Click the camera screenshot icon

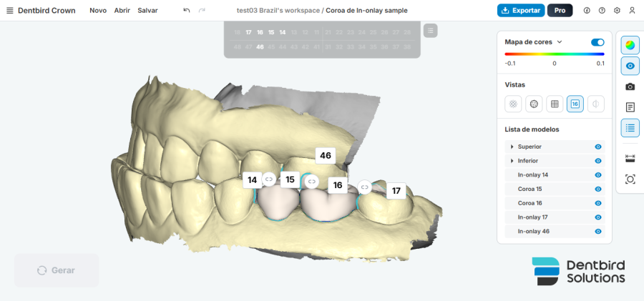[630, 87]
